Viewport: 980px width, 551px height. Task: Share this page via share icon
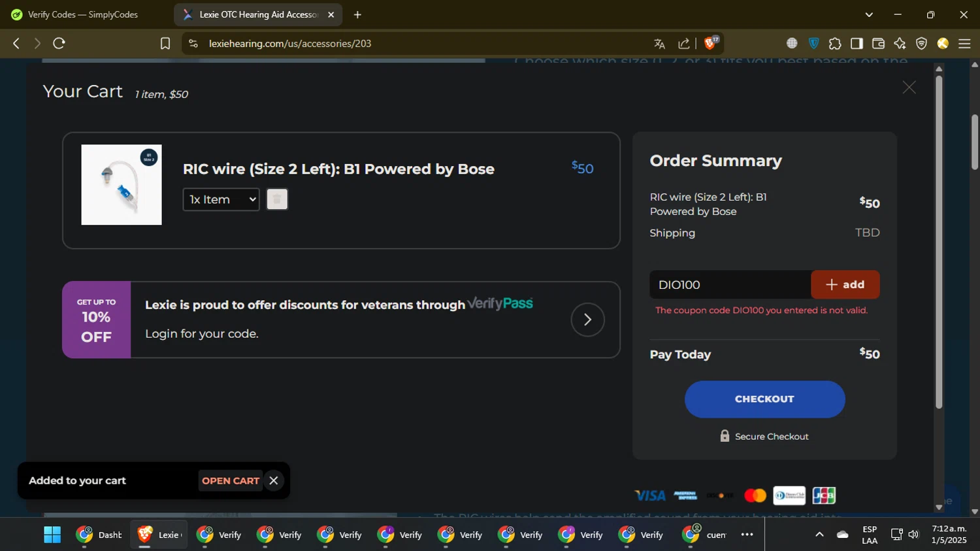click(684, 44)
